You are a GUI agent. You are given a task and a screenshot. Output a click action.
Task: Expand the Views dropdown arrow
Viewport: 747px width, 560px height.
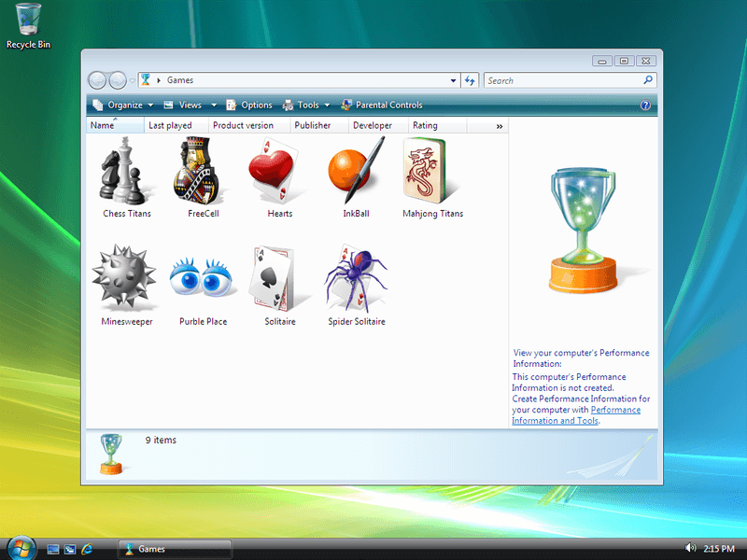214,105
